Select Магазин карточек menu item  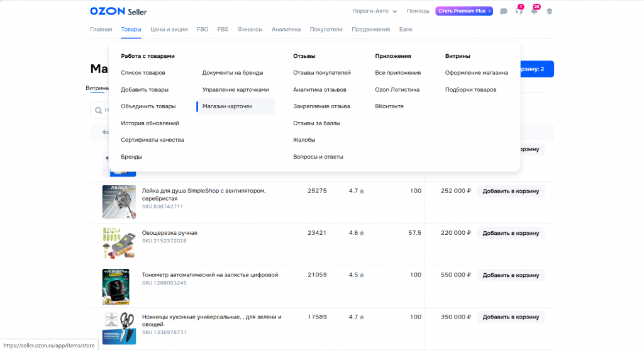tap(227, 106)
